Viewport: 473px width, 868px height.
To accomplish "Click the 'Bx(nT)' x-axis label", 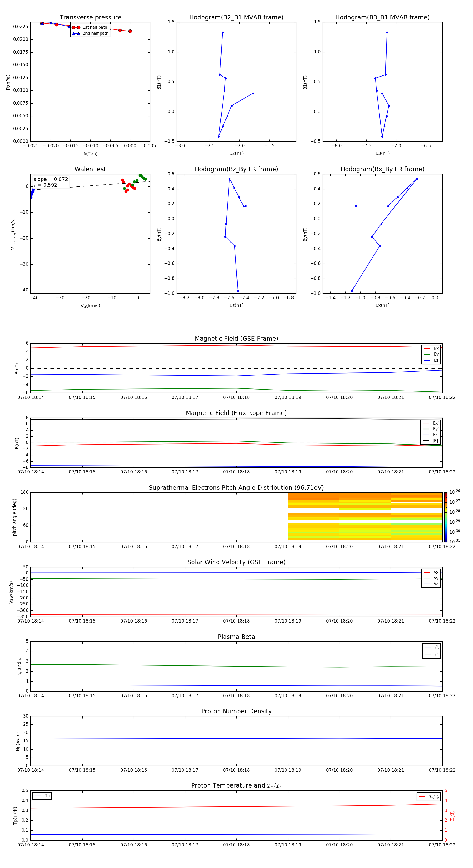I will [x=382, y=306].
